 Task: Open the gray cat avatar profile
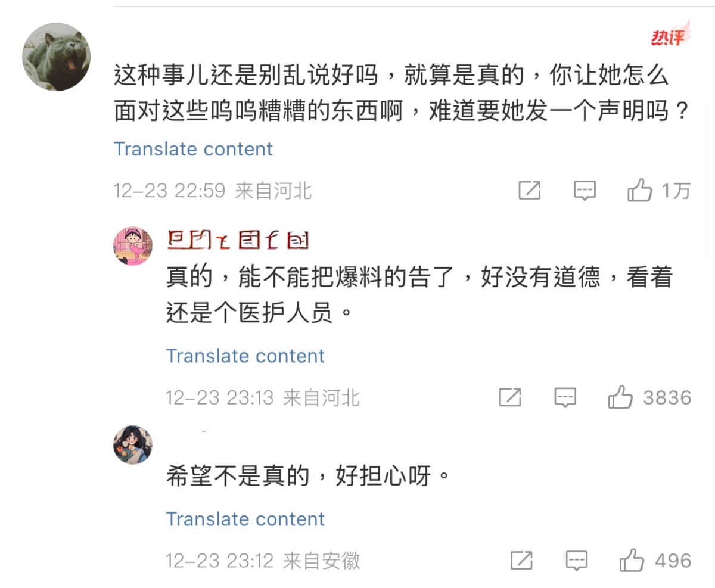(57, 57)
